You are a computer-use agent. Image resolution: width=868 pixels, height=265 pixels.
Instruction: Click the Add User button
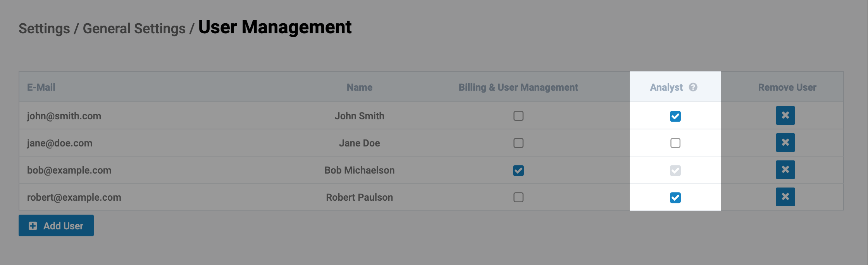tap(56, 225)
